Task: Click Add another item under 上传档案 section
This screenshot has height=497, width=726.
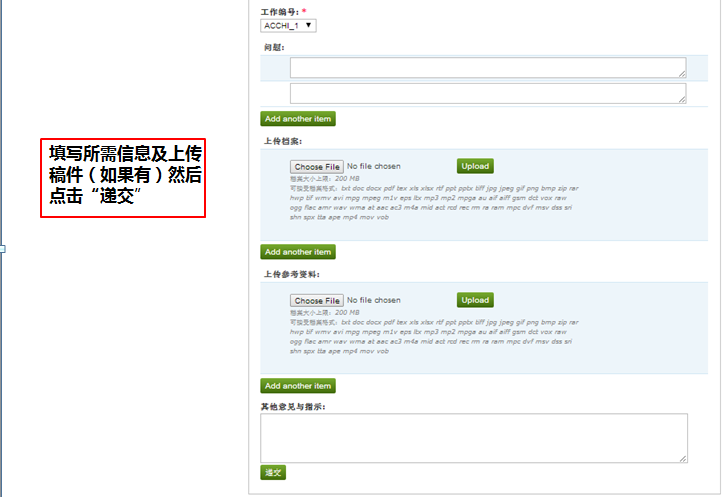Action: coord(298,252)
